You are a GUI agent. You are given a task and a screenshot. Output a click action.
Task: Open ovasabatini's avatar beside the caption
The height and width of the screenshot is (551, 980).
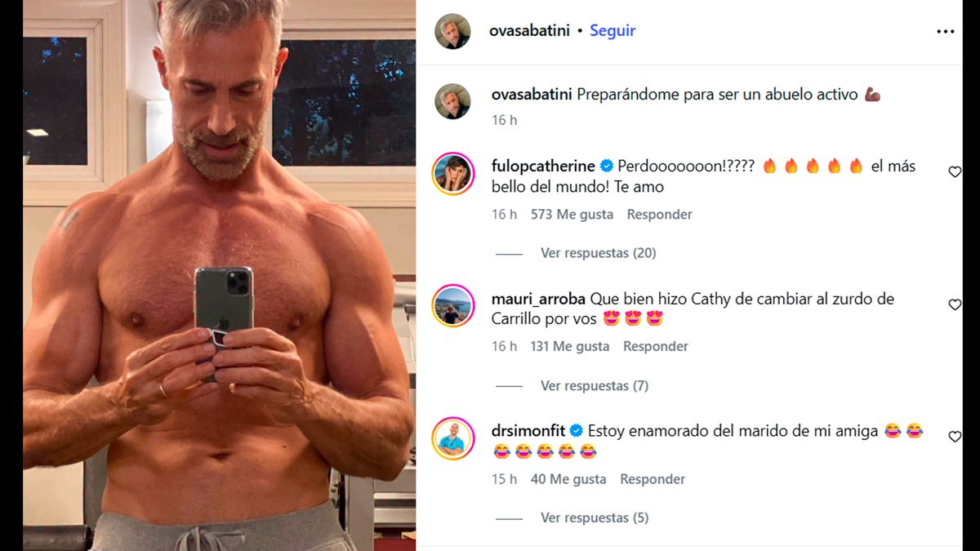(x=452, y=101)
